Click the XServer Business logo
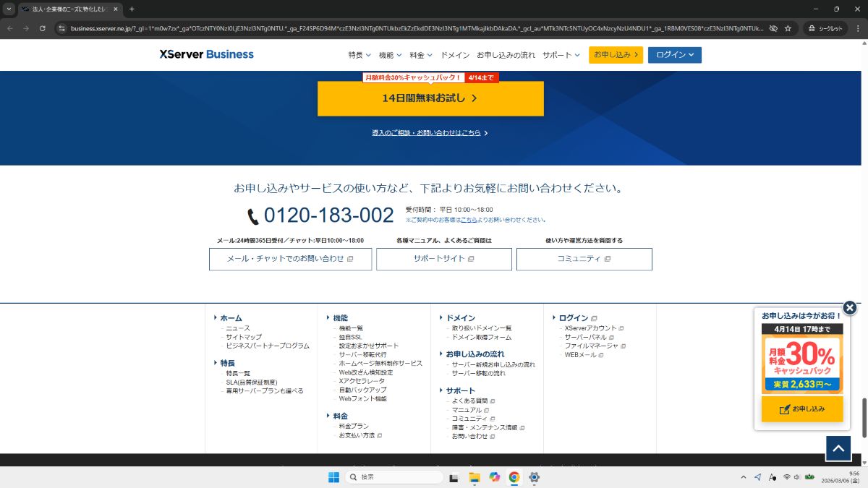 click(x=207, y=54)
